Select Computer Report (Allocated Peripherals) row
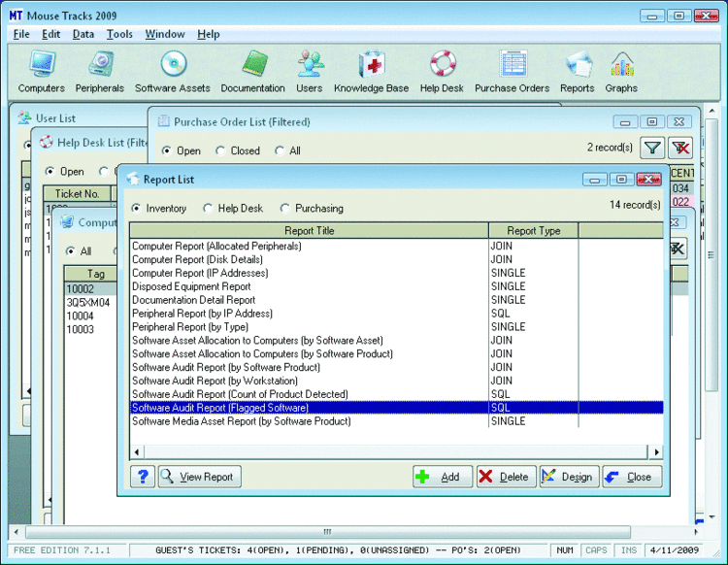Image resolution: width=728 pixels, height=565 pixels. pos(396,246)
